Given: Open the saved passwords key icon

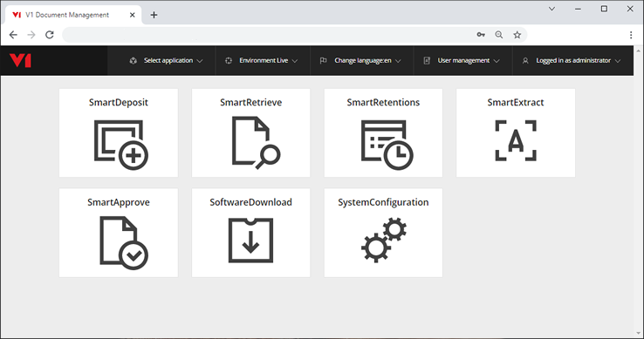Looking at the screenshot, I should (x=481, y=35).
